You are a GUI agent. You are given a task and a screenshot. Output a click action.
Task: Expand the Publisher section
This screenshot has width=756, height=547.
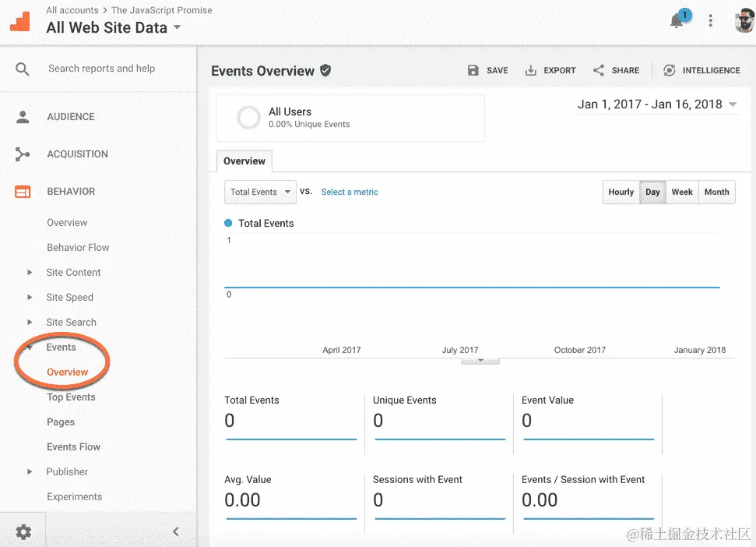coord(30,471)
